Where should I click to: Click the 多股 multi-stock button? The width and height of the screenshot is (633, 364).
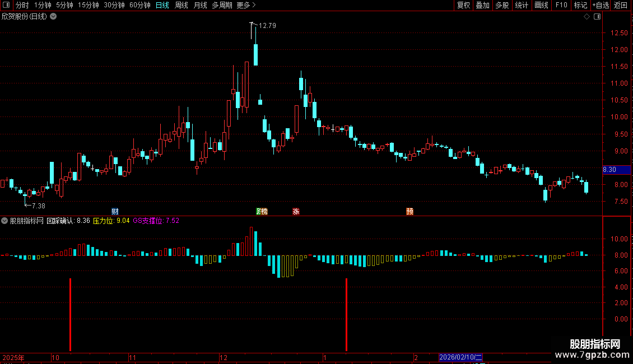coord(502,5)
